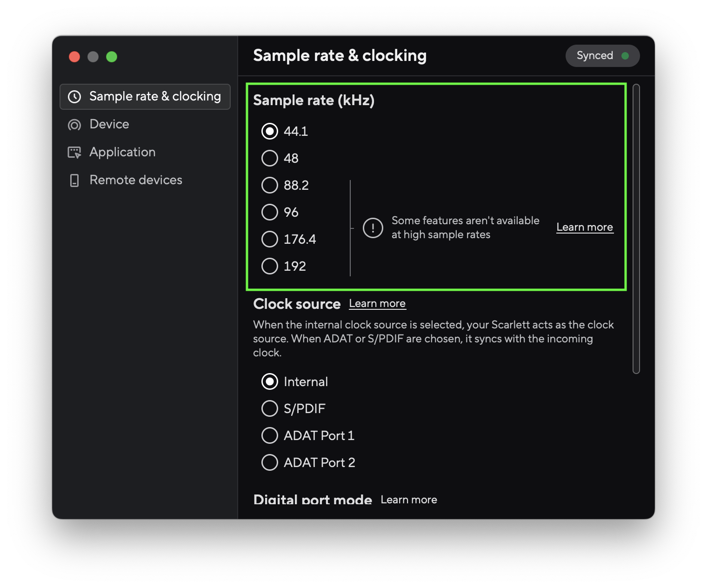Choose ADAT Port 1 clock source
The width and height of the screenshot is (707, 588).
point(270,435)
